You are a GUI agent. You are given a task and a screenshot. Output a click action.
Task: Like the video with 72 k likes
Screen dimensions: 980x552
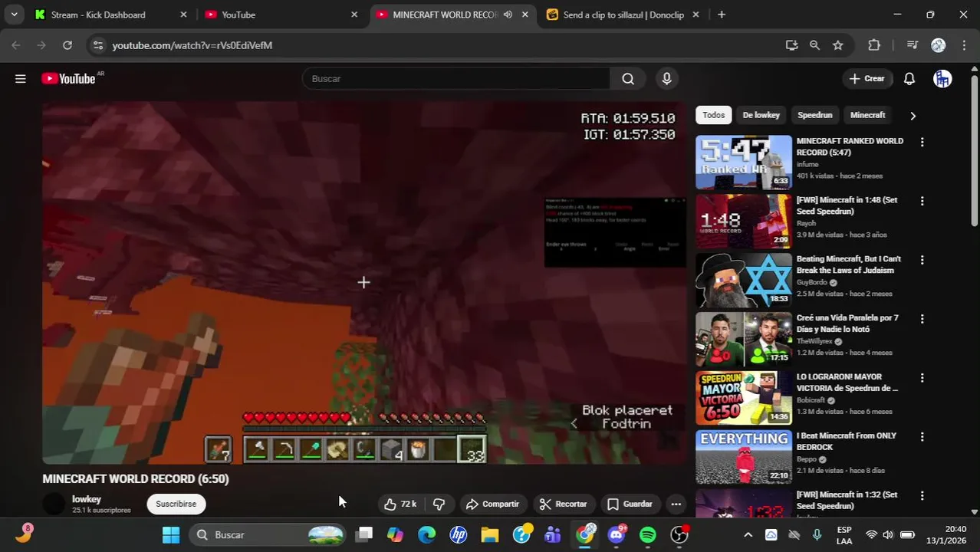400,504
